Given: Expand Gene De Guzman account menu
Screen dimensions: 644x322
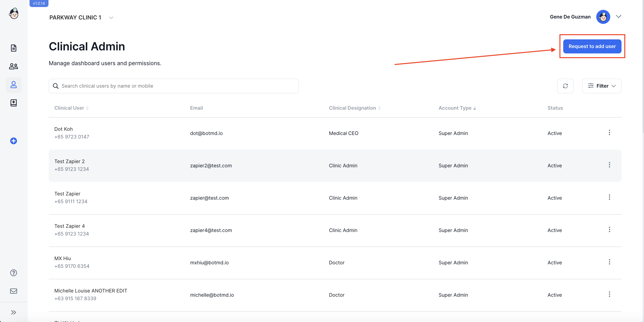Looking at the screenshot, I should point(618,17).
